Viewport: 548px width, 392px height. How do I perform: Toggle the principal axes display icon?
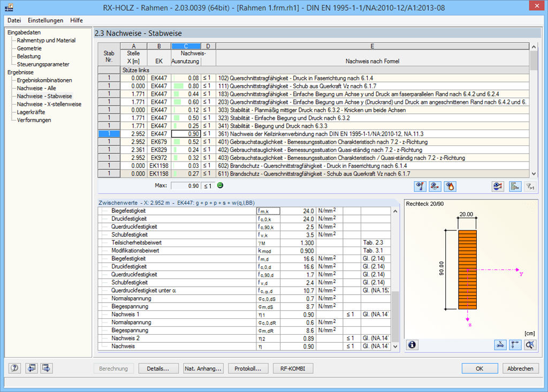pos(515,345)
